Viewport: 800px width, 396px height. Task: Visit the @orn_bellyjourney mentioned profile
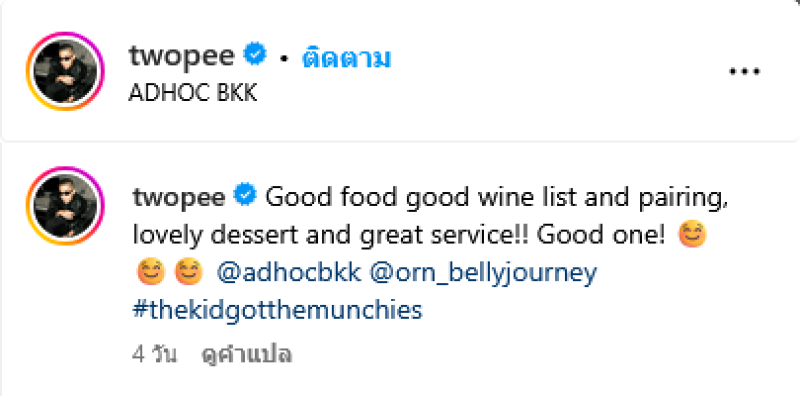pyautogui.click(x=483, y=274)
